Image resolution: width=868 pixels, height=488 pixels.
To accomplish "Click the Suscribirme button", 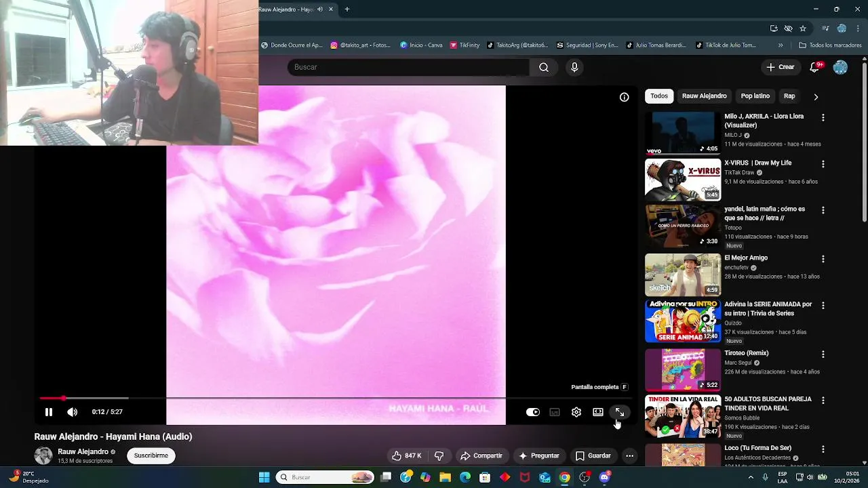I will coord(151,455).
